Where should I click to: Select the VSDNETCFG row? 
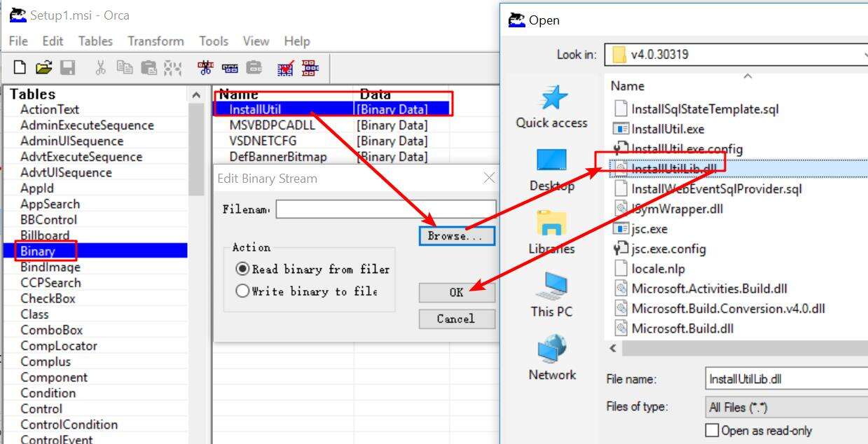pyautogui.click(x=331, y=141)
